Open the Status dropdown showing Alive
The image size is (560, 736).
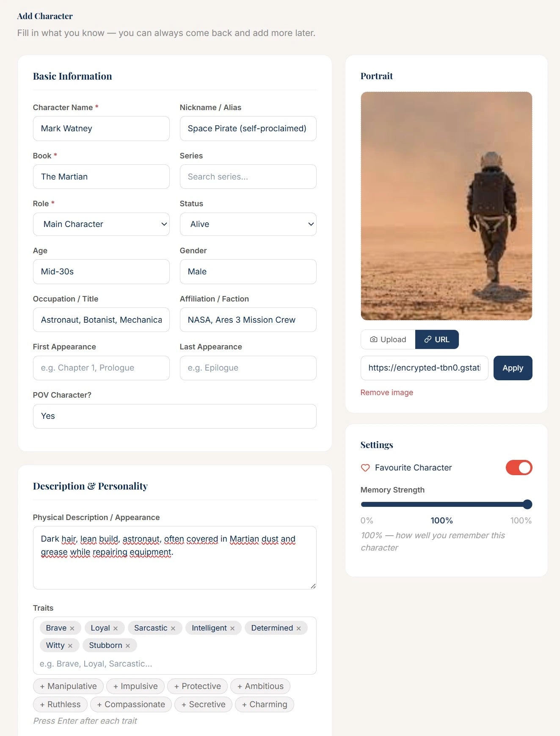click(x=248, y=224)
